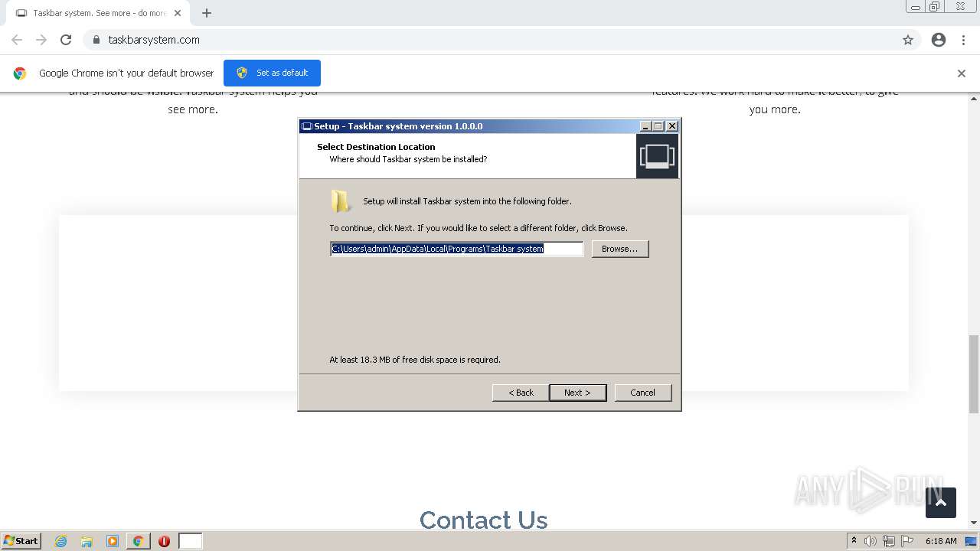Set Chrome as default browser
980x551 pixels.
[272, 73]
